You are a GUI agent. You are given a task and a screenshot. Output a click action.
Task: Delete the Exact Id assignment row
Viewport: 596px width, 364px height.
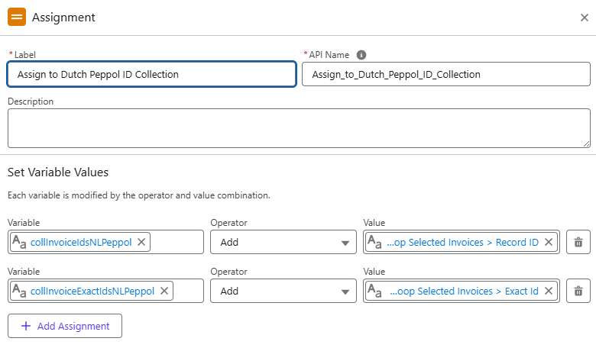click(x=578, y=292)
